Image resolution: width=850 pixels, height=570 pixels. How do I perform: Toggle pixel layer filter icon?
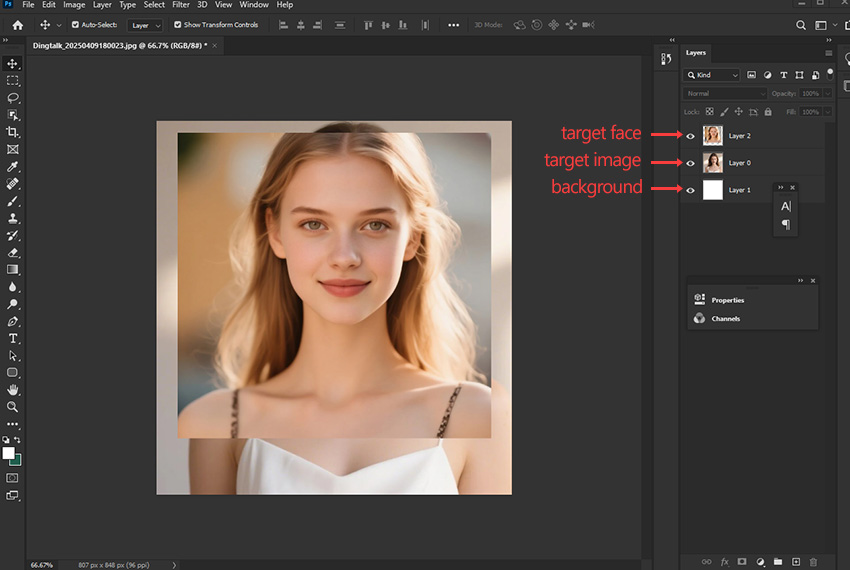751,75
